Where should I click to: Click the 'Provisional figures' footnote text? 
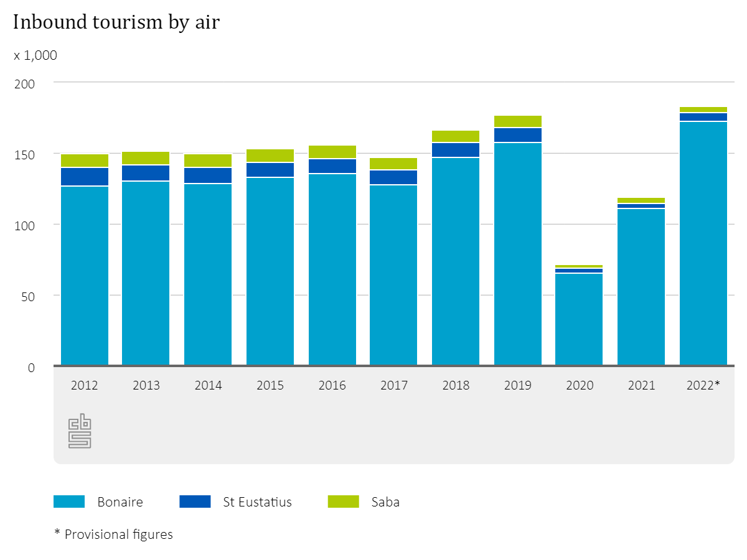[114, 534]
